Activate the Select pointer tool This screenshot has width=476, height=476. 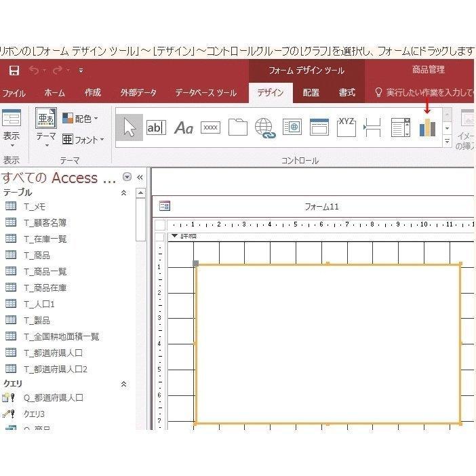tap(129, 127)
